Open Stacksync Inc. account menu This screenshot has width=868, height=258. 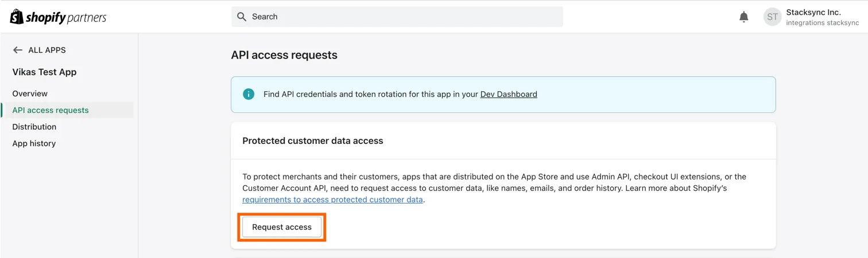pos(811,17)
